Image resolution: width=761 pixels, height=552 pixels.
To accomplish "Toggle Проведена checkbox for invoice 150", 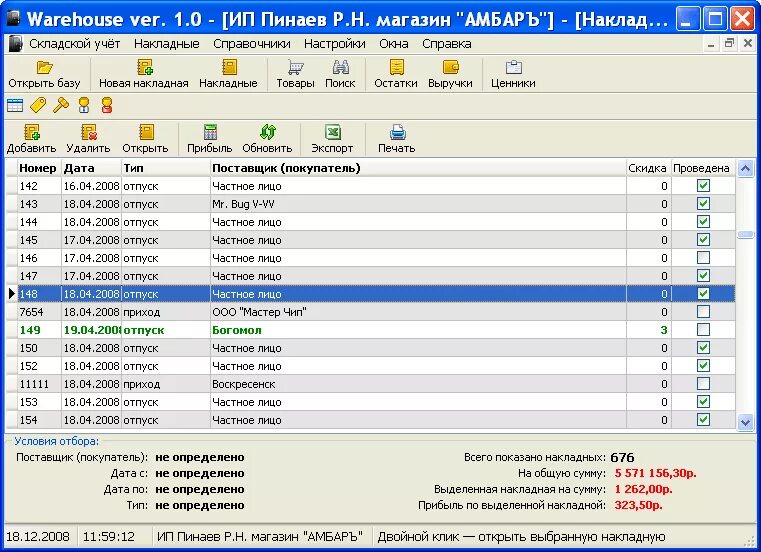I will click(x=703, y=348).
